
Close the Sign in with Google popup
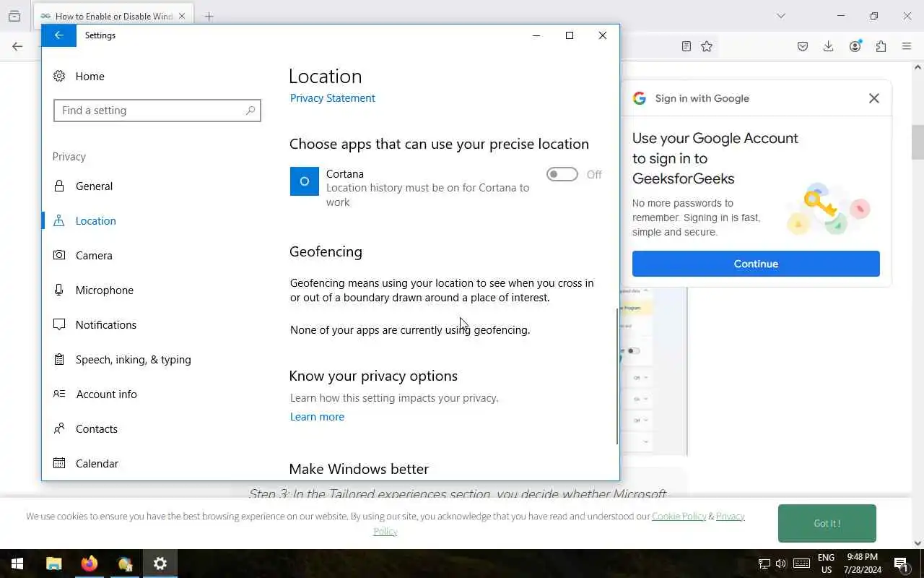point(873,98)
